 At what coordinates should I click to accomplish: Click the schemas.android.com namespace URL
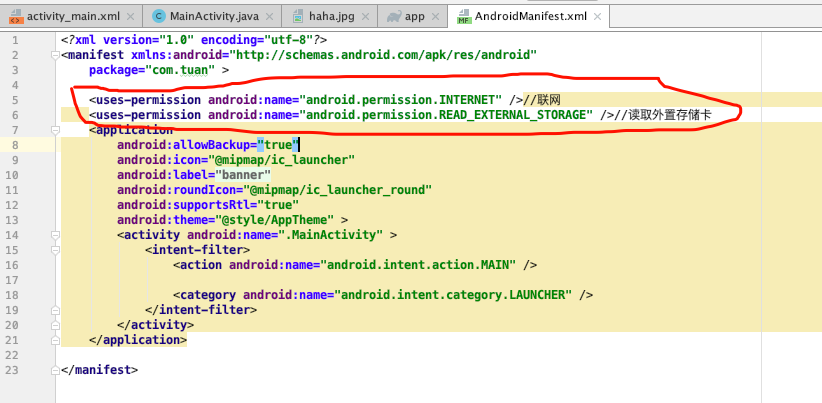point(385,55)
